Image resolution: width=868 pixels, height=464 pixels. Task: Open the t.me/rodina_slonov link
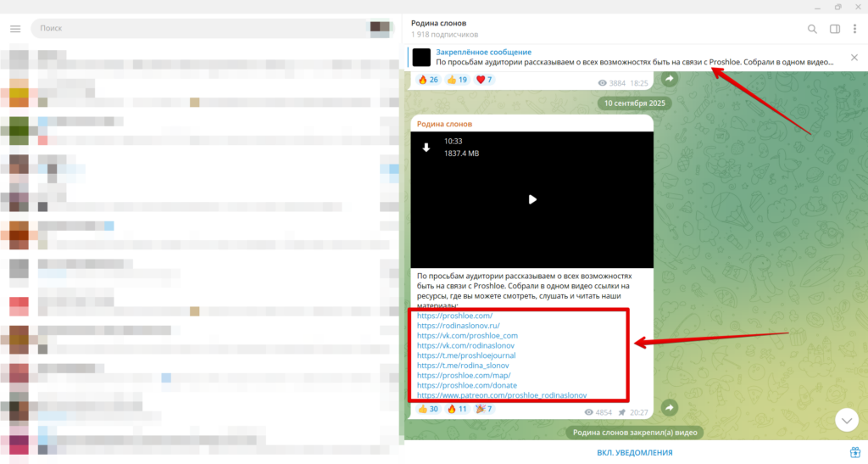pos(463,366)
